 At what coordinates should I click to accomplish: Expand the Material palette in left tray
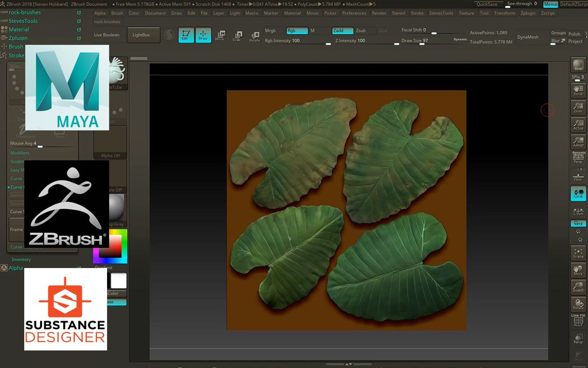(19, 29)
